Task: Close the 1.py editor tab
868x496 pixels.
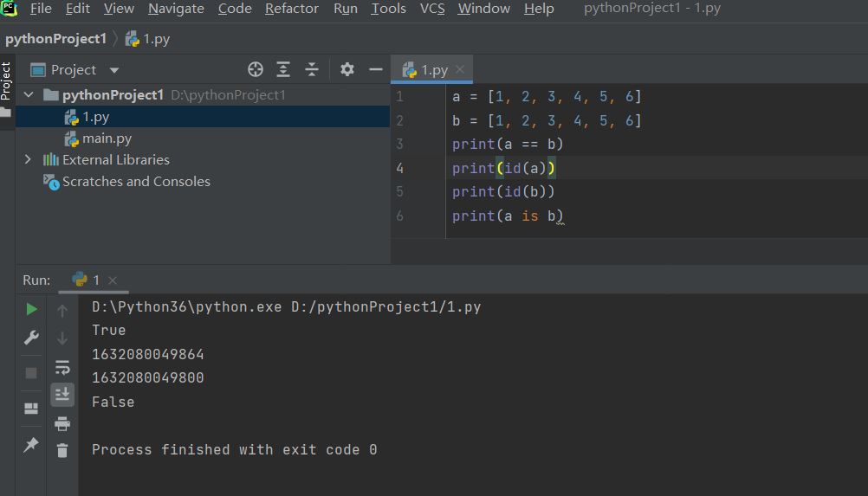Action: pyautogui.click(x=460, y=69)
